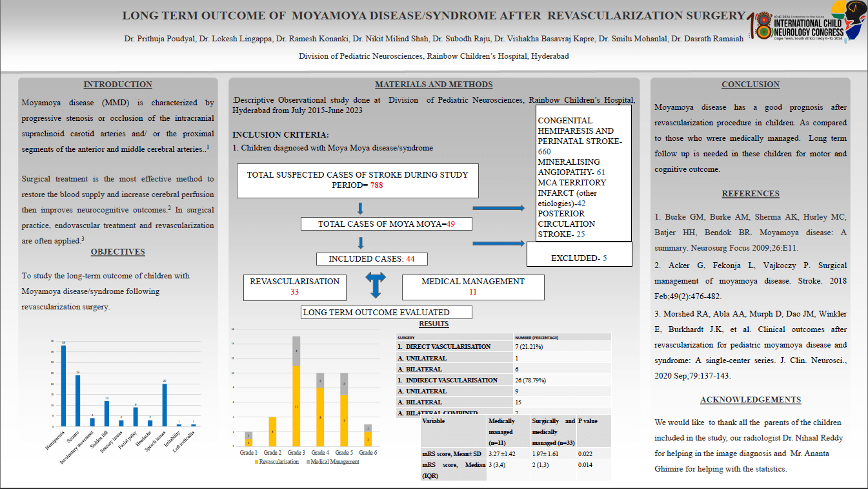Click the right arrow pointing to the Excluded box
Image resolution: width=868 pixels, height=489 pixels.
tap(498, 243)
